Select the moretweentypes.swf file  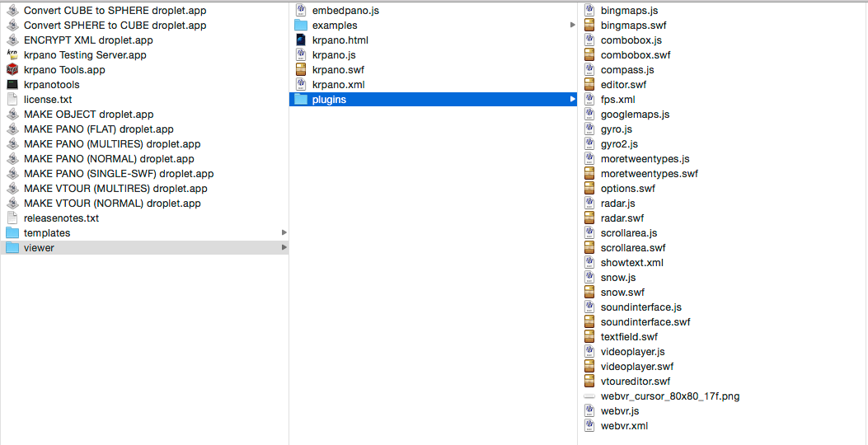point(650,174)
